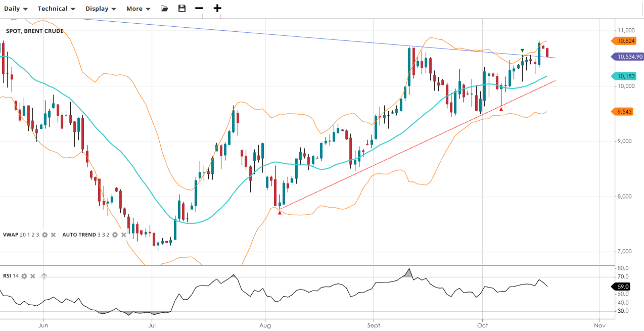Click the Jun date axis label
Viewport: 644px width, 331px height.
(43, 325)
